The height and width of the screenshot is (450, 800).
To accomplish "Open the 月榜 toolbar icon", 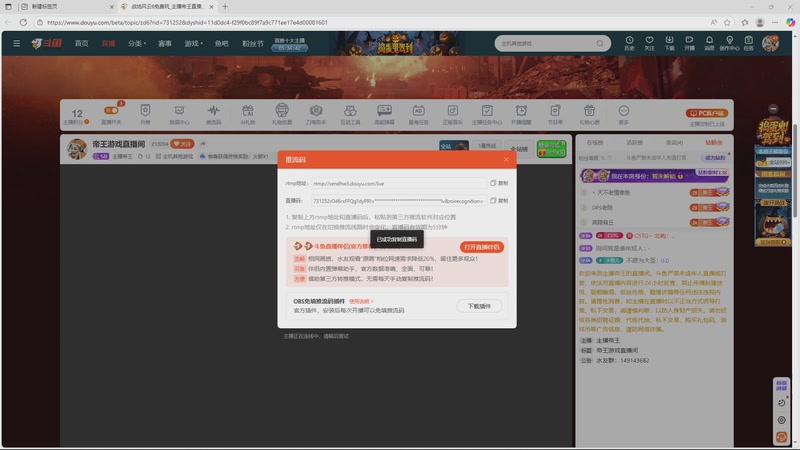I will tap(145, 114).
